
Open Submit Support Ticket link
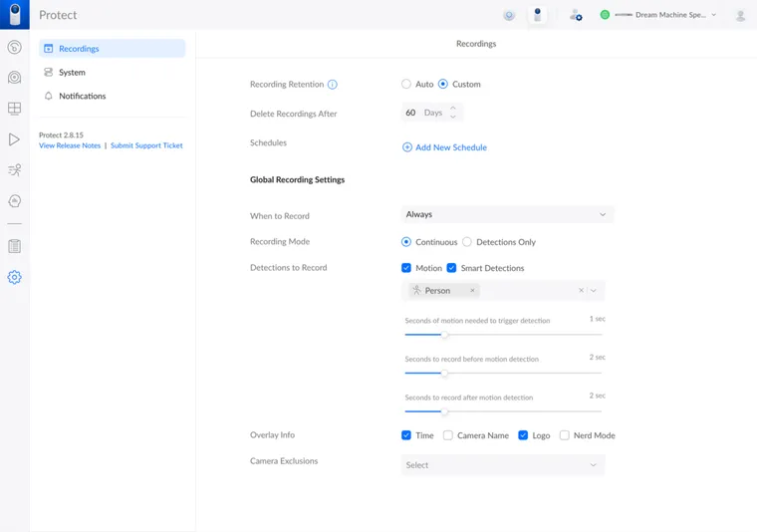click(x=146, y=145)
